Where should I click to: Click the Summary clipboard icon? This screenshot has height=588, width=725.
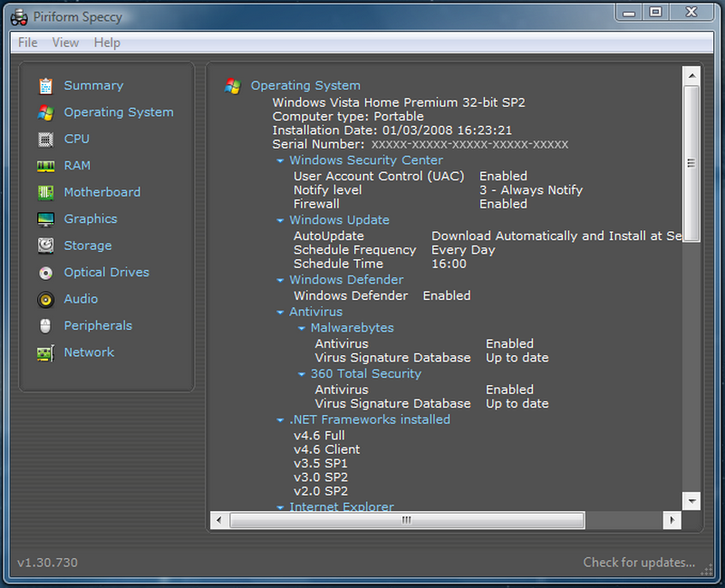(46, 86)
